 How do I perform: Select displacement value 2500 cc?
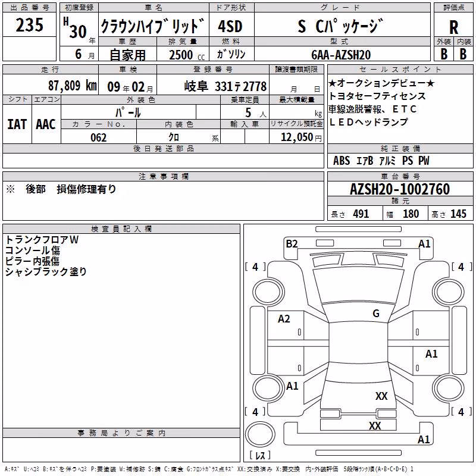(x=187, y=55)
